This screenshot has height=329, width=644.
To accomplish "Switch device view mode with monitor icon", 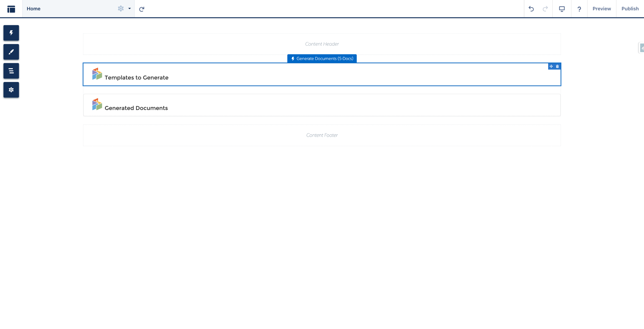I will [x=562, y=9].
